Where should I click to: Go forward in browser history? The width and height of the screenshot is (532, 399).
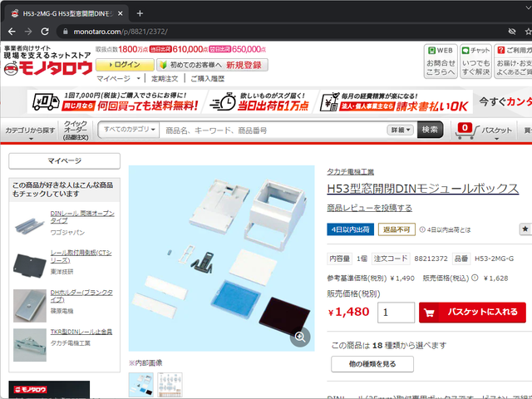coord(28,32)
